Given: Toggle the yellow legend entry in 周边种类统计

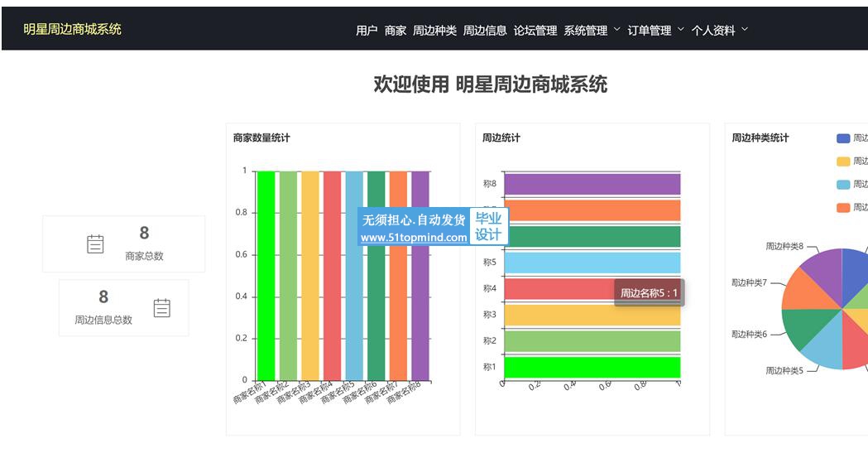Looking at the screenshot, I should [843, 161].
